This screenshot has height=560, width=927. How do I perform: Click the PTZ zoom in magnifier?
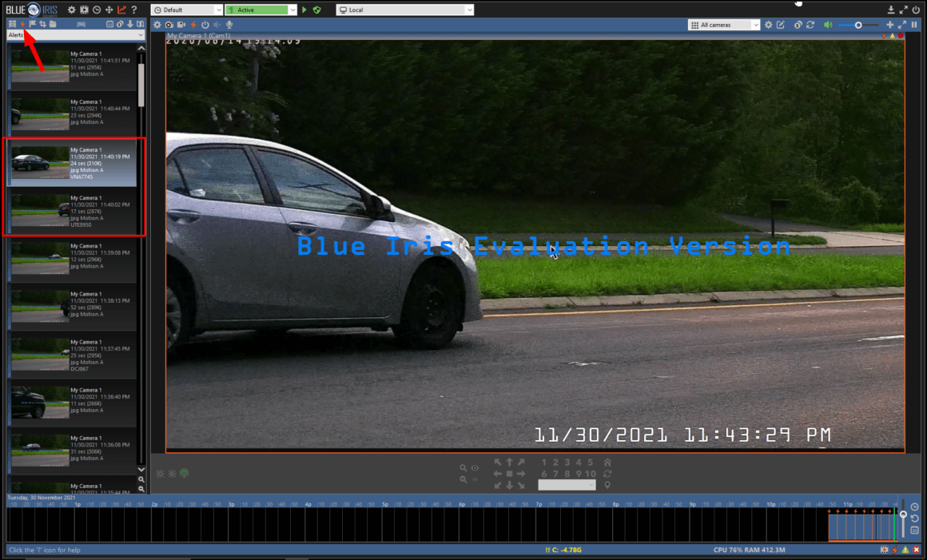click(x=463, y=468)
